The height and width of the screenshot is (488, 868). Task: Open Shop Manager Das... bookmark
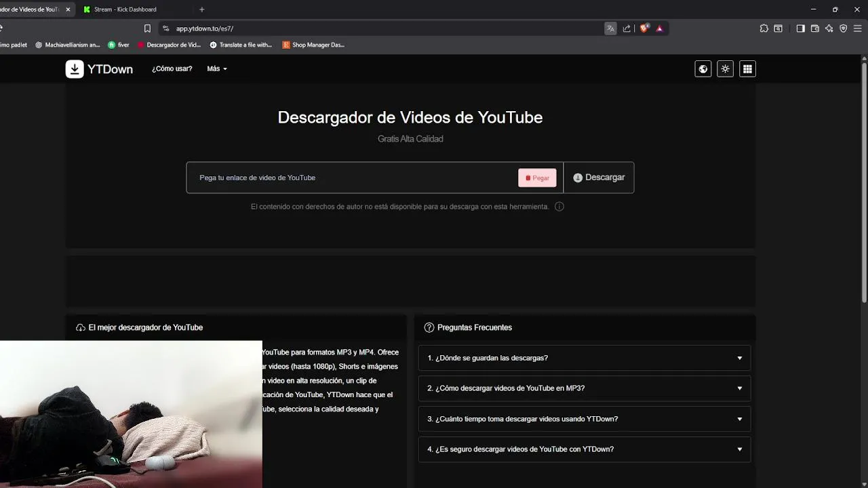(x=313, y=45)
